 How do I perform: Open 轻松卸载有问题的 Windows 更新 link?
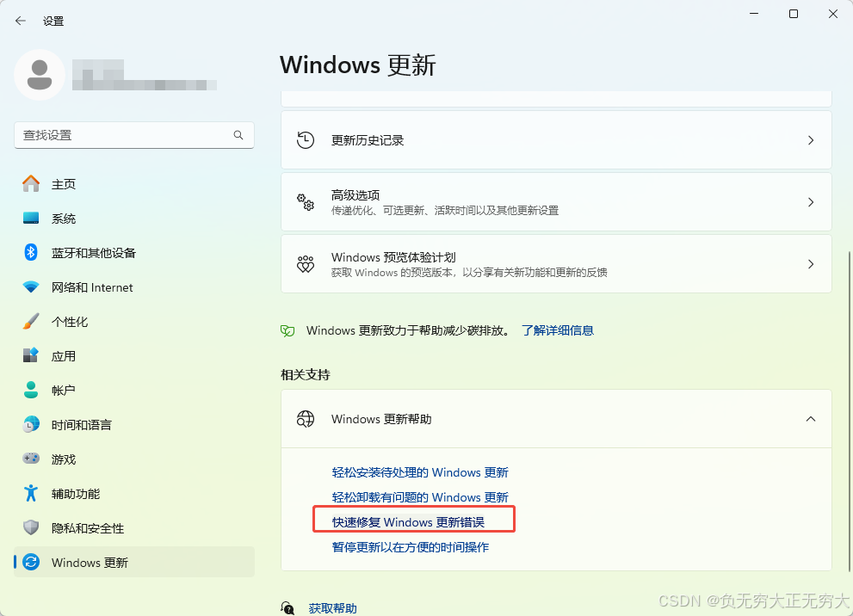coord(420,497)
